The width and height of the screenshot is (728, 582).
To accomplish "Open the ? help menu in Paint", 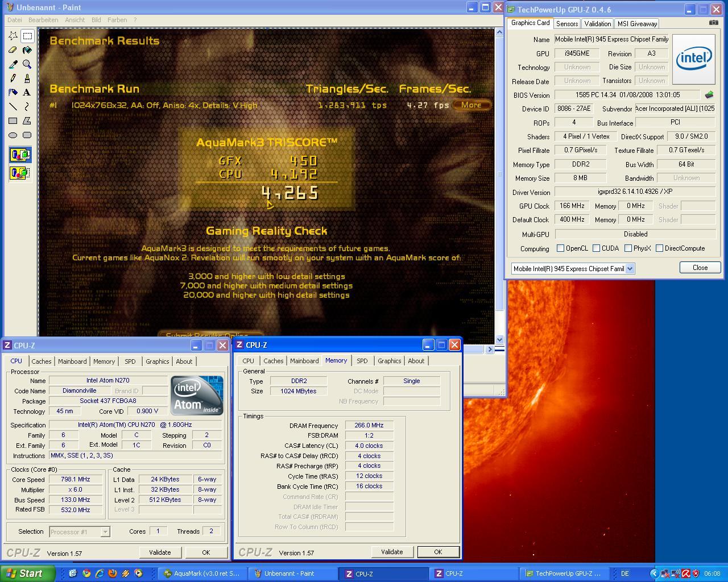I will coord(135,20).
